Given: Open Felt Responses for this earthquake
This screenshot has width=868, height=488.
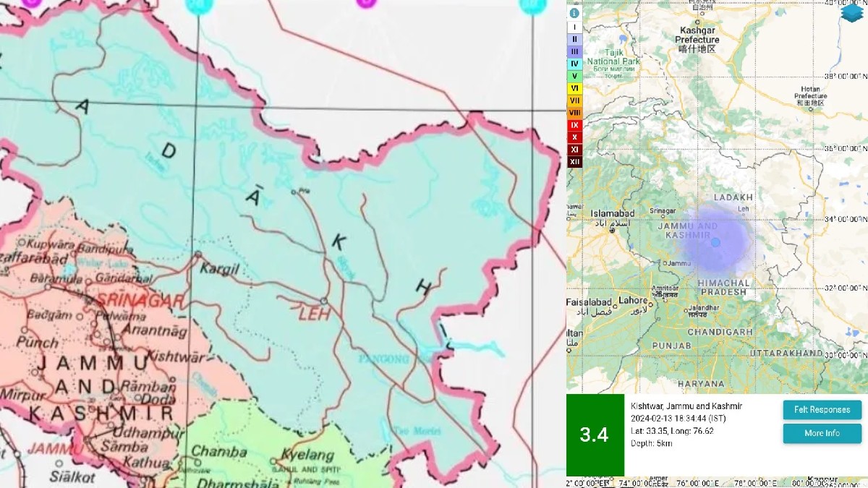Looking at the screenshot, I should coord(822,410).
